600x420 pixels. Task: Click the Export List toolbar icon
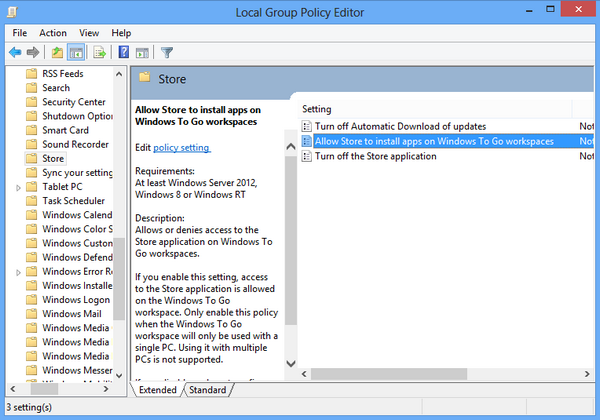point(99,52)
